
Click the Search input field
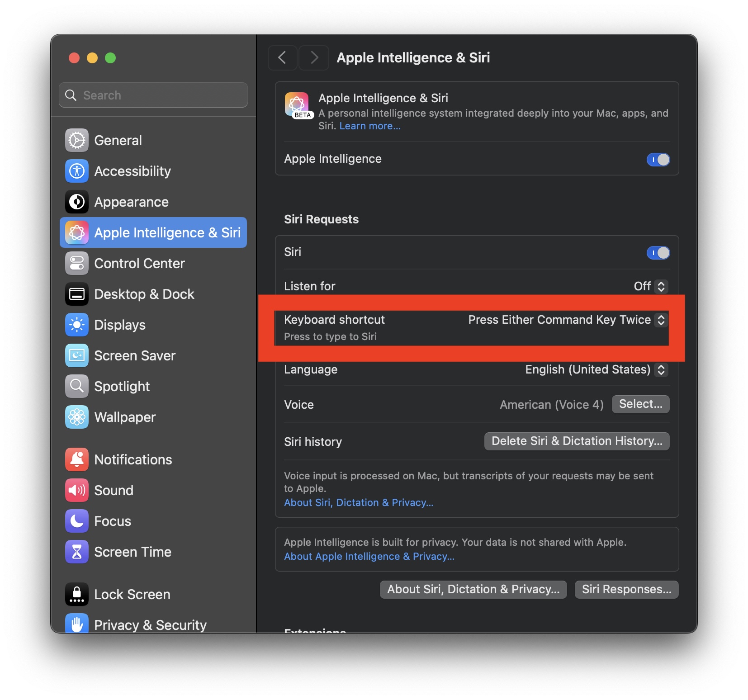coord(153,95)
